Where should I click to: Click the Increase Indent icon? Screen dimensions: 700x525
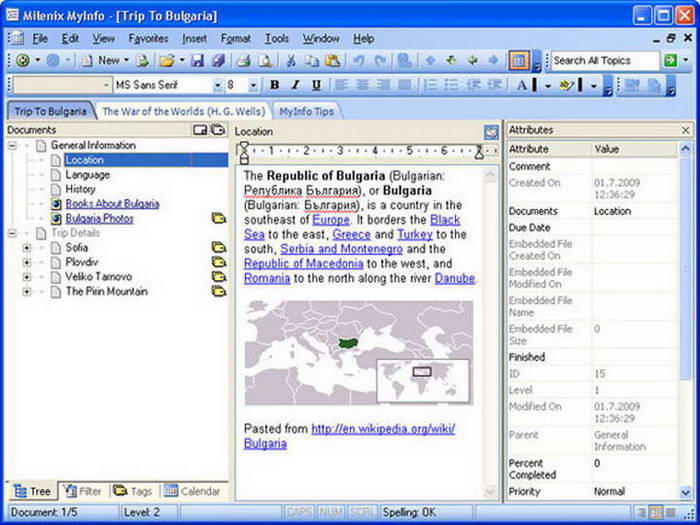(x=495, y=84)
